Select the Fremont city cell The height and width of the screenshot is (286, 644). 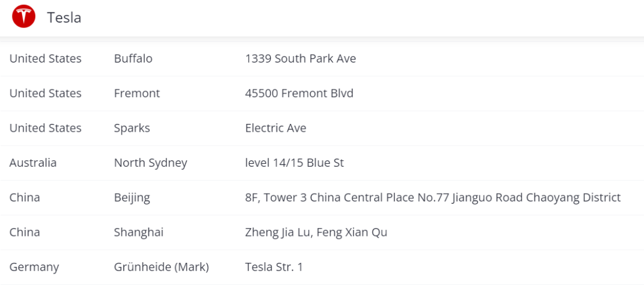pyautogui.click(x=137, y=94)
